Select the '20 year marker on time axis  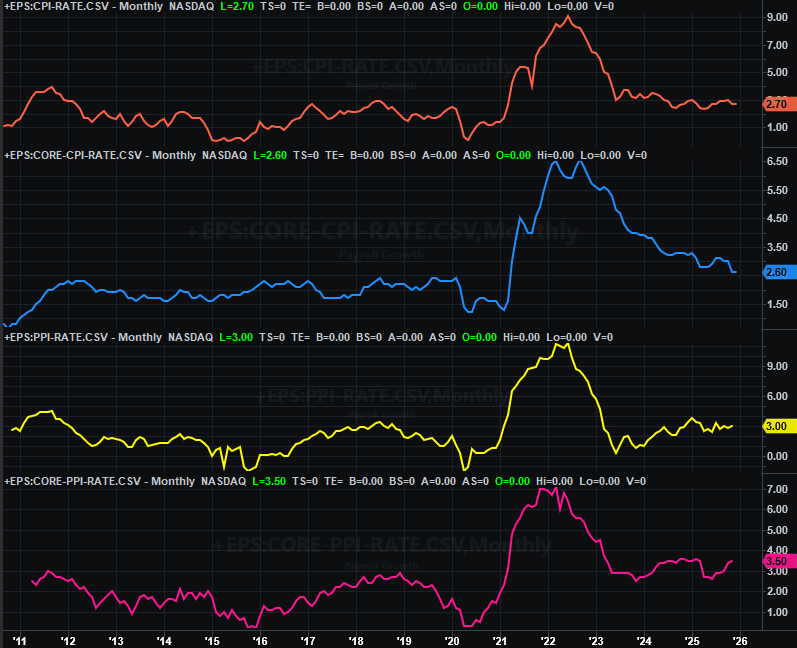(452, 639)
